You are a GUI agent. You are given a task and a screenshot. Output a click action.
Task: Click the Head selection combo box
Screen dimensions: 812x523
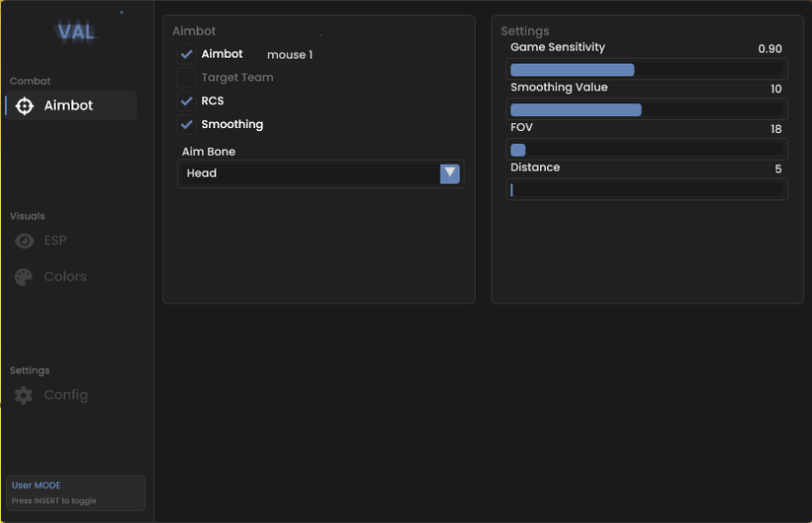click(x=310, y=173)
